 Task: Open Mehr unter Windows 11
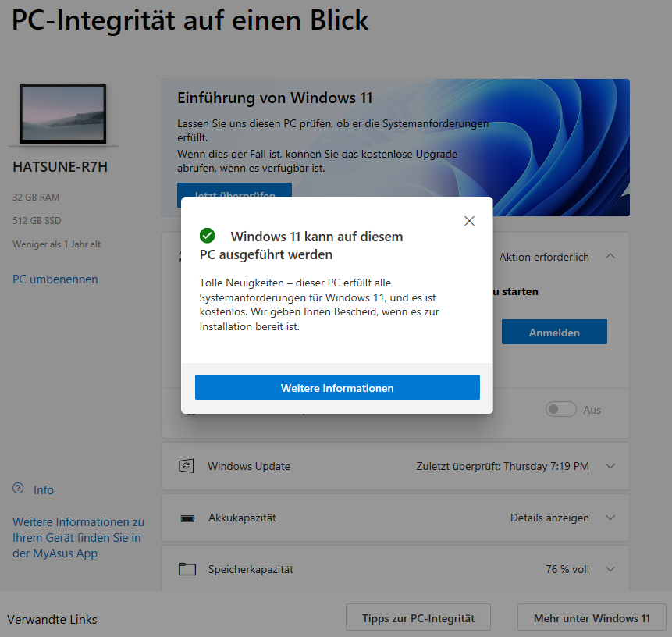coord(592,617)
